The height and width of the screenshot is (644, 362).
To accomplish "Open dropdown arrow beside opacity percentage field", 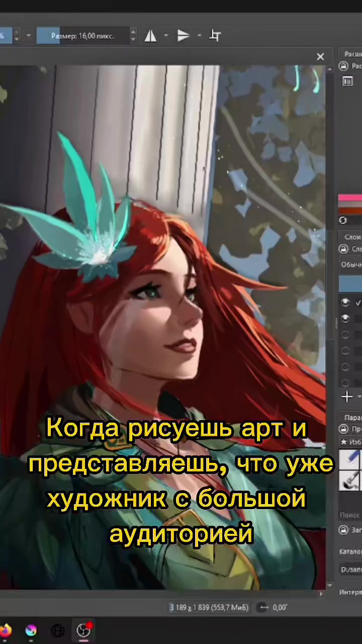I will (28, 36).
